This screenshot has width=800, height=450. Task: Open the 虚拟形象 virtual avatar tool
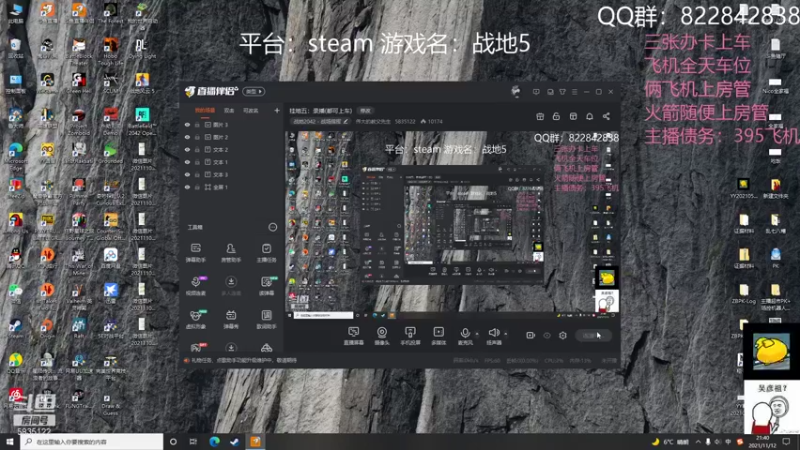click(196, 319)
